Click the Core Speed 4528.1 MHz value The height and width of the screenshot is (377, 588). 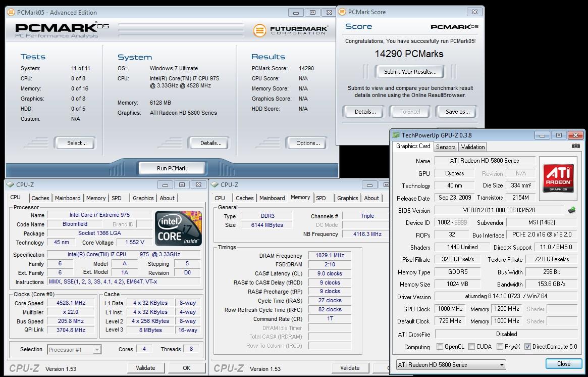(x=71, y=303)
